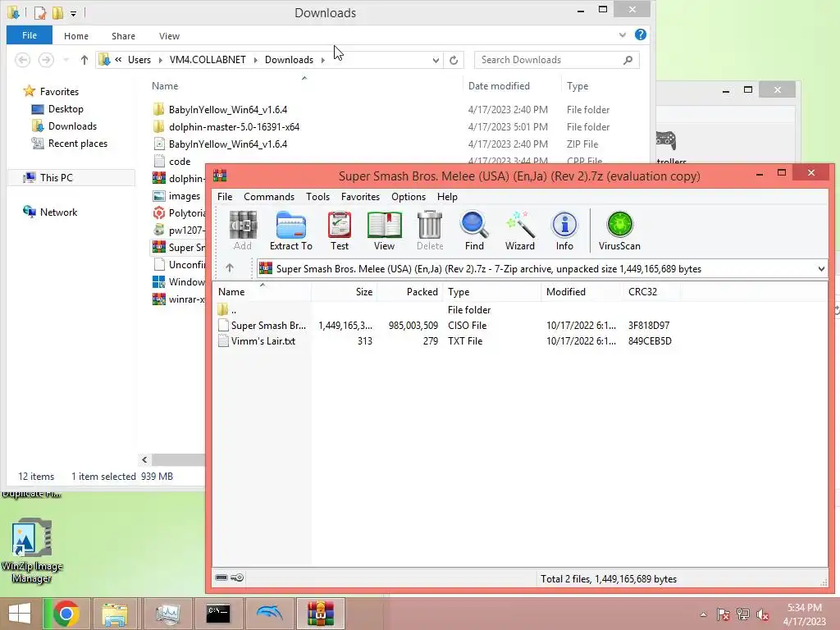Show hidden tray icons arrow
Viewport: 840px width, 630px height.
(x=703, y=614)
